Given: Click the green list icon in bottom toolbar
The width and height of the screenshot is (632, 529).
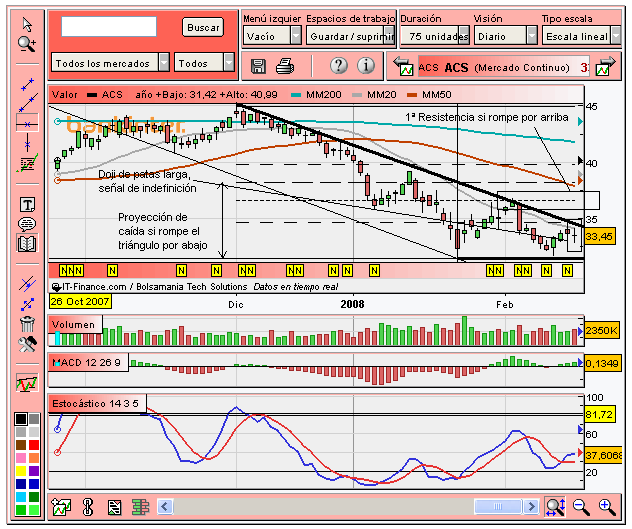Looking at the screenshot, I should point(140,507).
